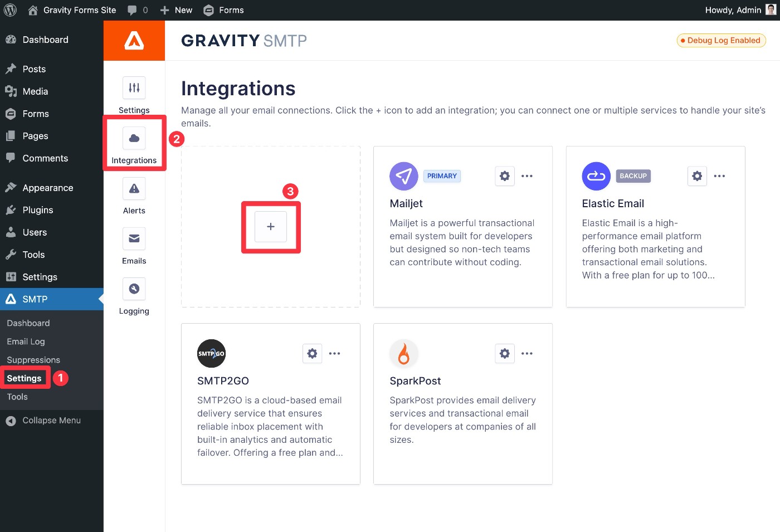Open the Emails envelope icon
Screen dimensions: 780x532
[134, 238]
